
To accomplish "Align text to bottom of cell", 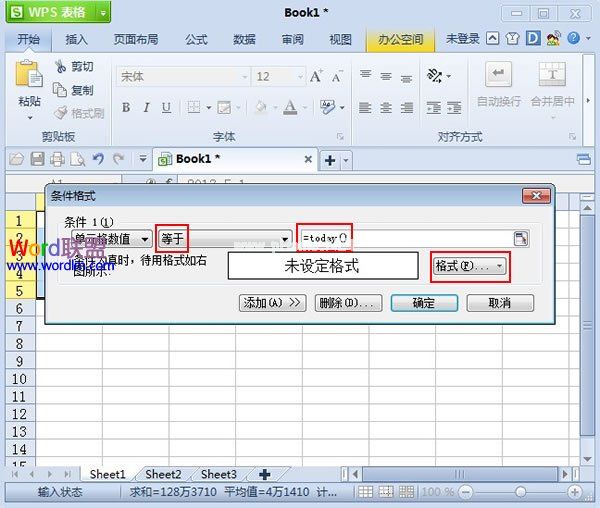I will pos(406,79).
